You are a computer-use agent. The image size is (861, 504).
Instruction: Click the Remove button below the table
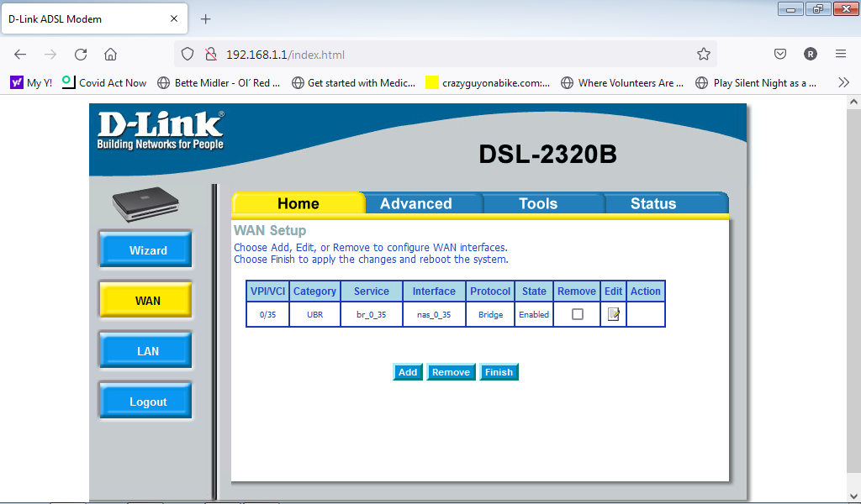click(451, 372)
